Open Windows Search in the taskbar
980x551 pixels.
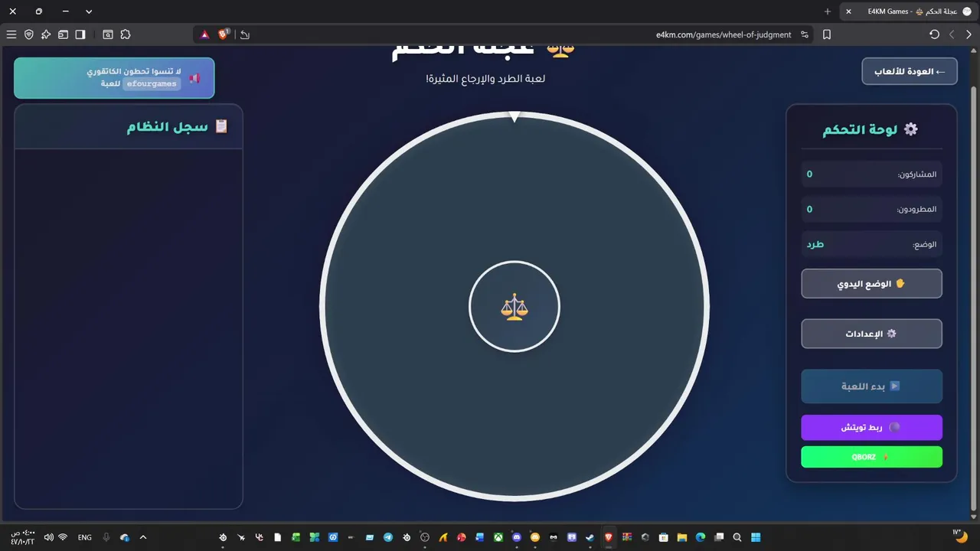coord(737,537)
